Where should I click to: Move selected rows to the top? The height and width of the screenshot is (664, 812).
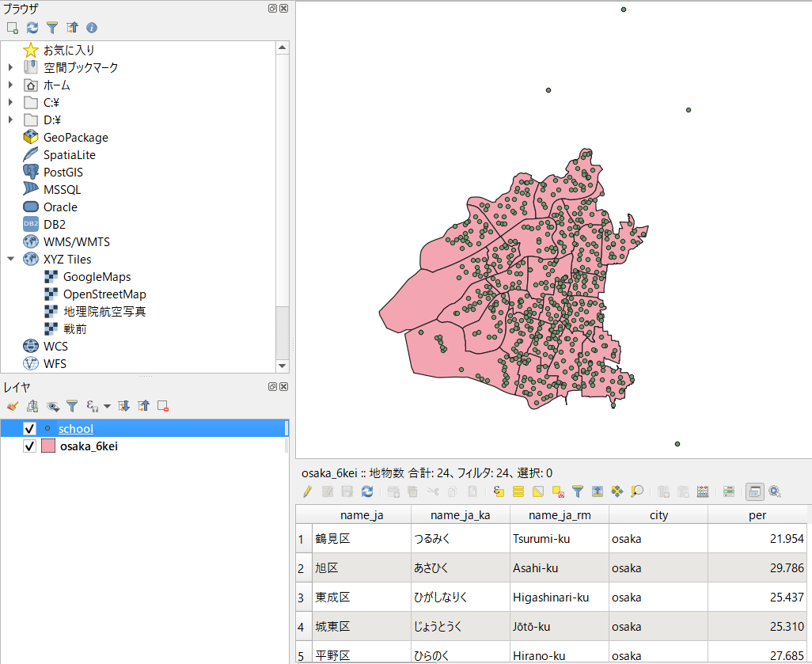point(598,491)
